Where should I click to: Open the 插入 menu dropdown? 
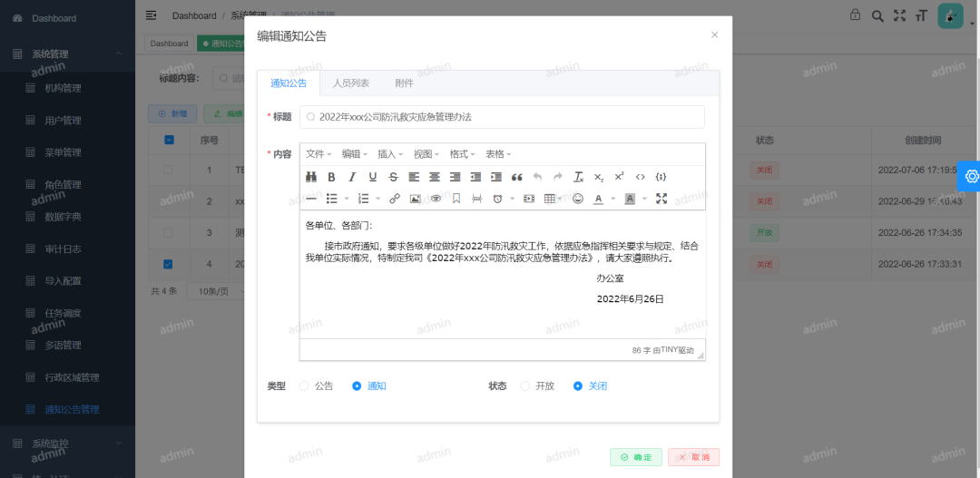point(390,154)
